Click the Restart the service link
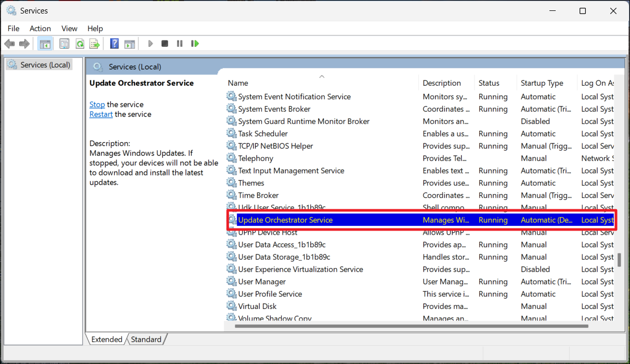This screenshot has width=630, height=364. (x=101, y=114)
